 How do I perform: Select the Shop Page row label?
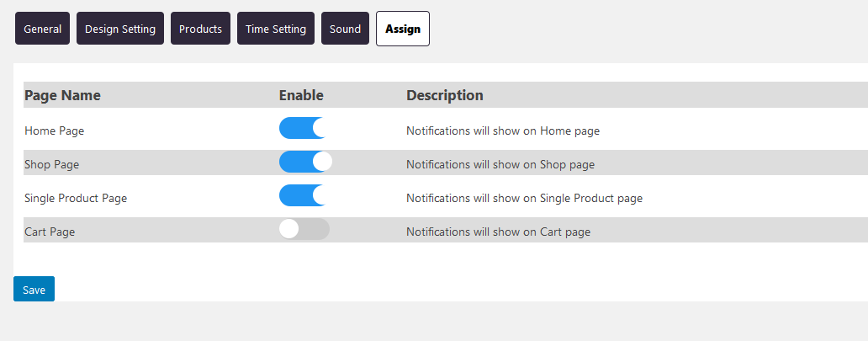tap(52, 164)
